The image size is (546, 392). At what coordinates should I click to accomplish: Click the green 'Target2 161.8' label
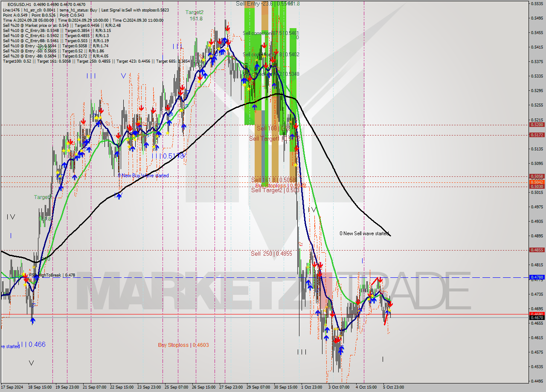195,15
